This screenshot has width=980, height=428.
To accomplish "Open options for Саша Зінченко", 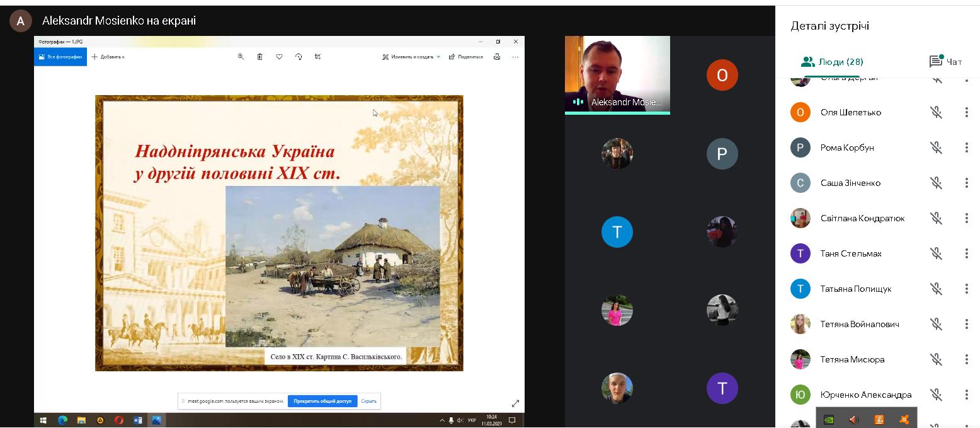I will [966, 183].
